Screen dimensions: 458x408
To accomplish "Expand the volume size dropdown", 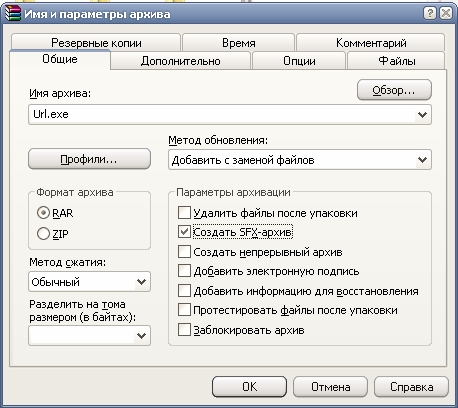I will click(141, 336).
